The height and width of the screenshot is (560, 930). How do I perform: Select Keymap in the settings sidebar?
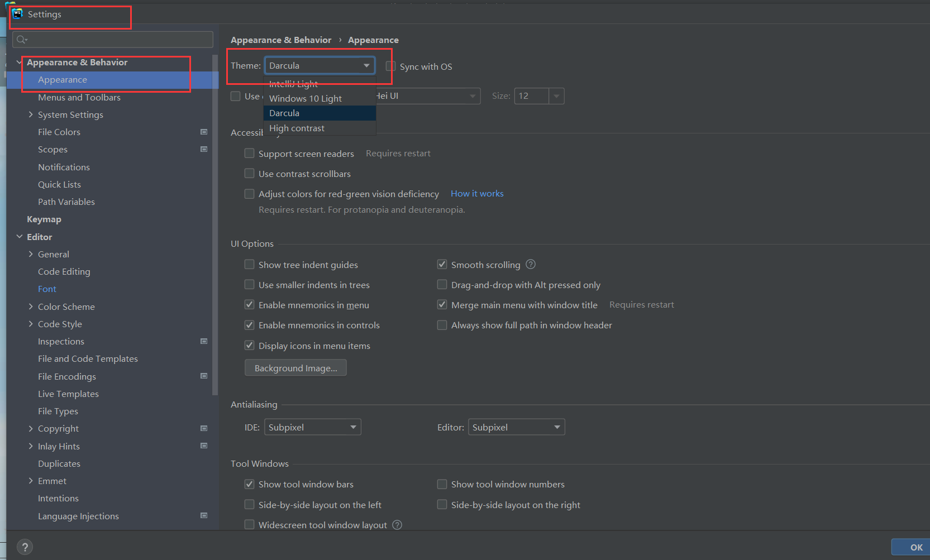pyautogui.click(x=44, y=219)
